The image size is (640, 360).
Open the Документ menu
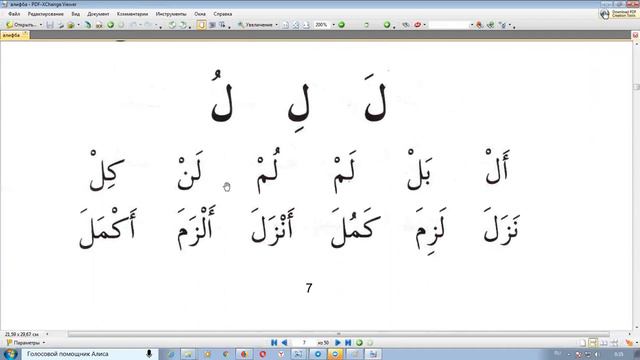tap(98, 14)
